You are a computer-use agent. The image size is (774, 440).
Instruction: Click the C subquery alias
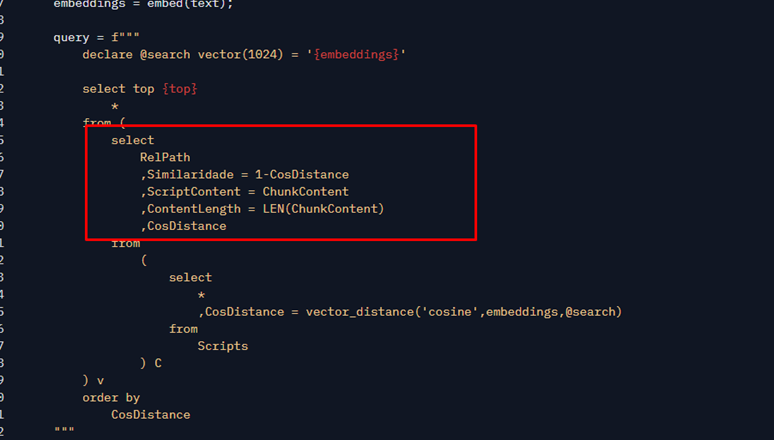(x=158, y=363)
